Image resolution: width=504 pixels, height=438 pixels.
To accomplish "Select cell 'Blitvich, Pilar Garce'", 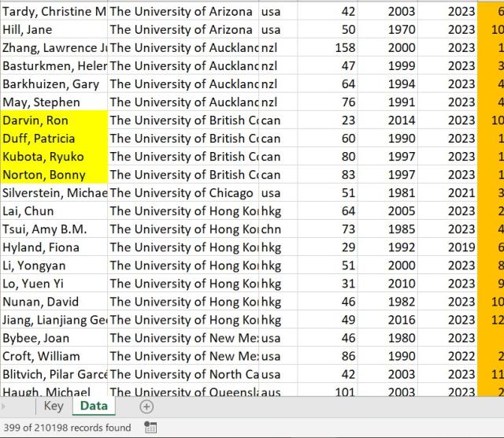I will click(54, 375).
